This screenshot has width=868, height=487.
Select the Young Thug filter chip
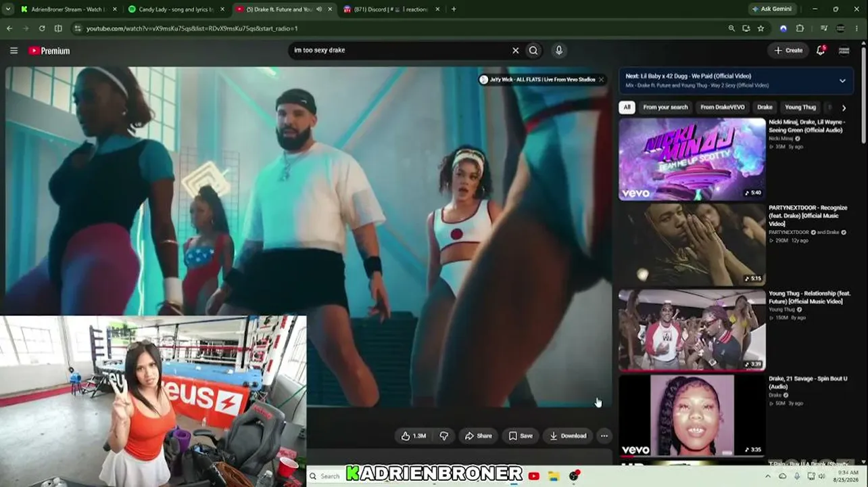(x=800, y=107)
